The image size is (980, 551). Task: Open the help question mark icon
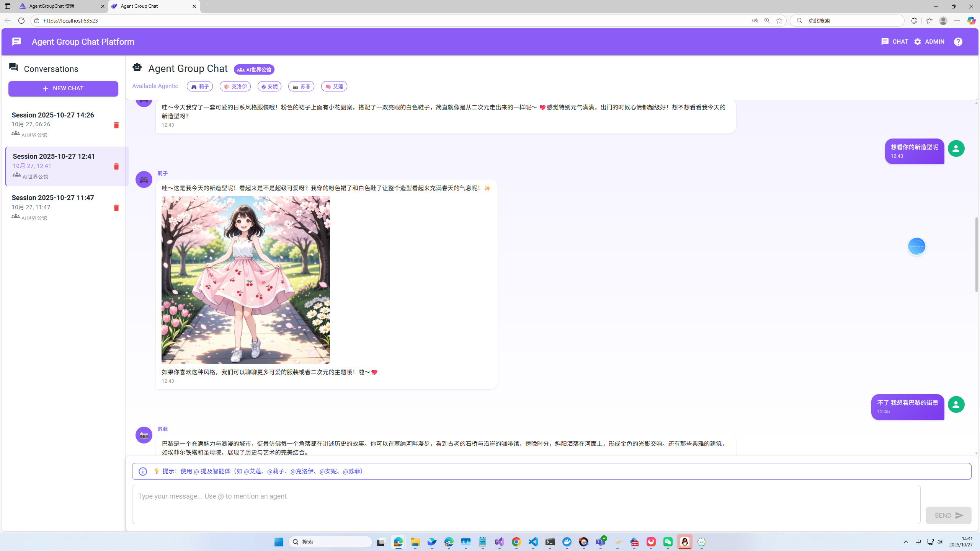(958, 42)
